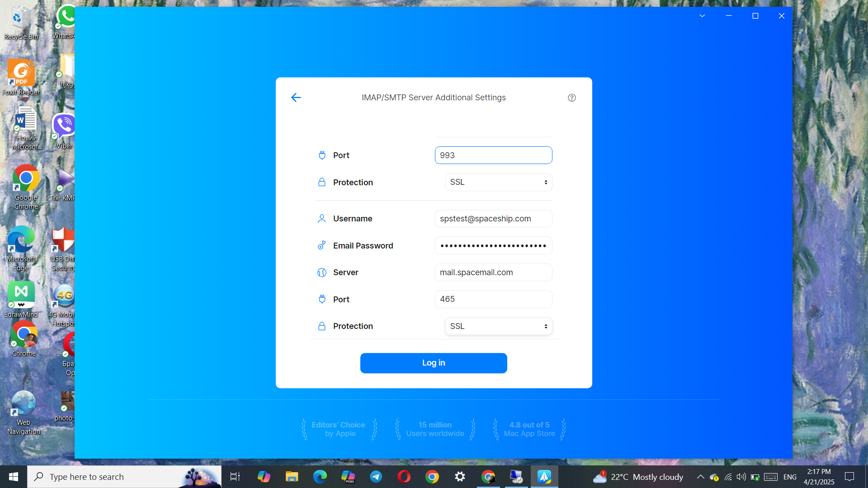Check the weather widget in the taskbar
The image size is (868, 488).
point(637,476)
